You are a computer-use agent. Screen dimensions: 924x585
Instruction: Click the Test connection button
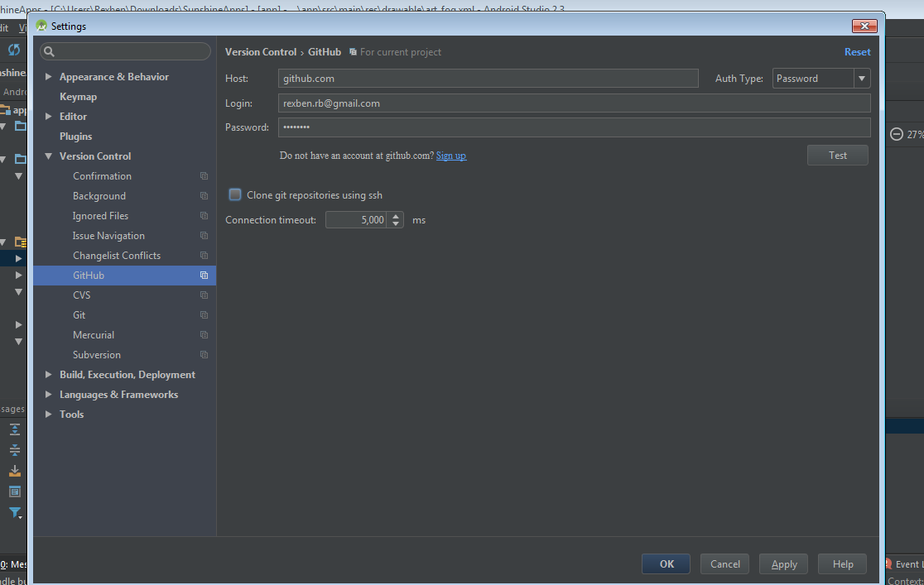[x=837, y=156]
